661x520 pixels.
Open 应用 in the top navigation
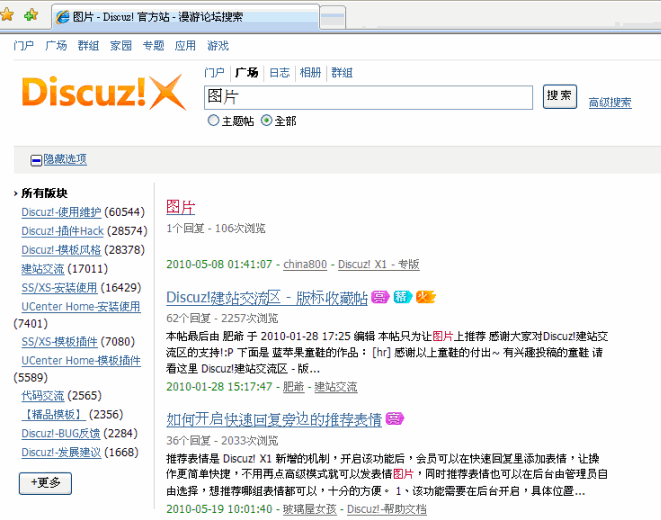click(185, 46)
